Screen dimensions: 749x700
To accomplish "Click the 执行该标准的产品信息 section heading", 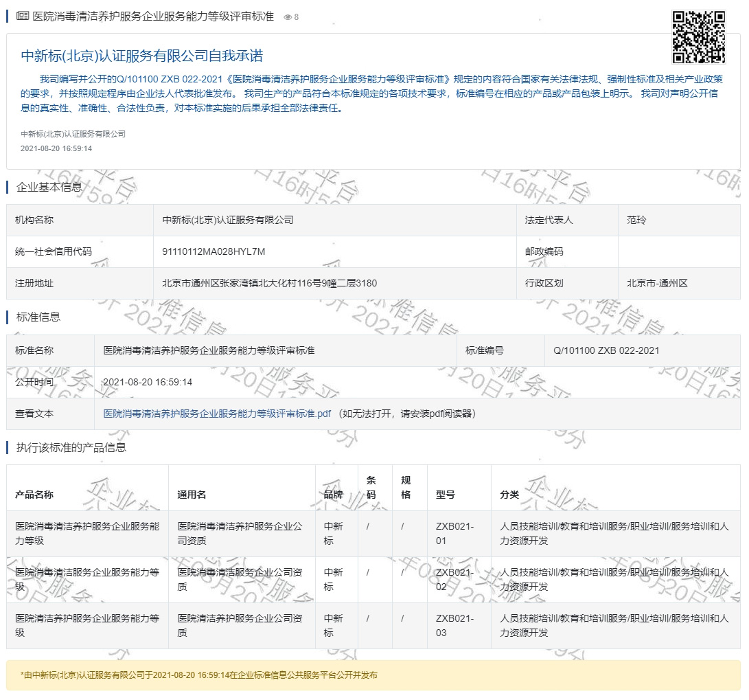I will [x=71, y=448].
